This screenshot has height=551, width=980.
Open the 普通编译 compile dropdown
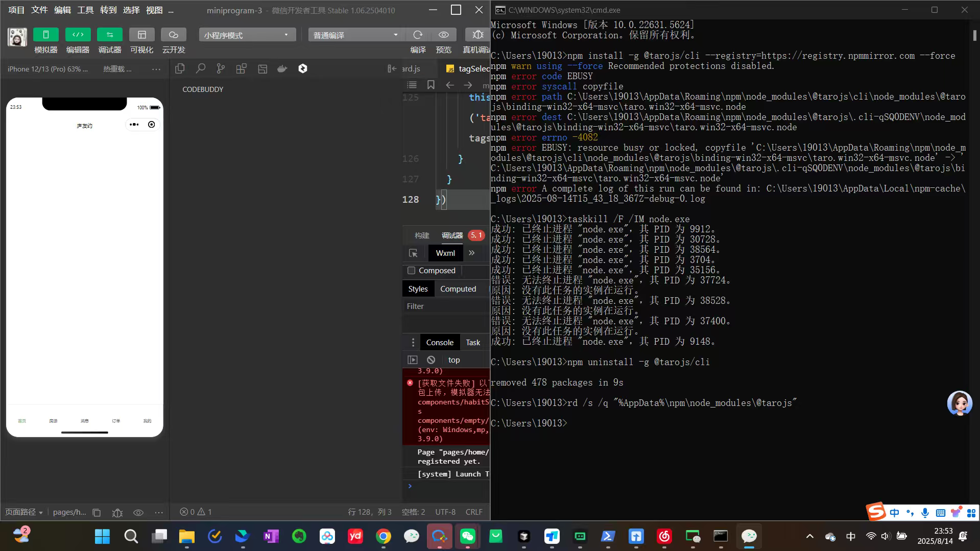tap(356, 35)
